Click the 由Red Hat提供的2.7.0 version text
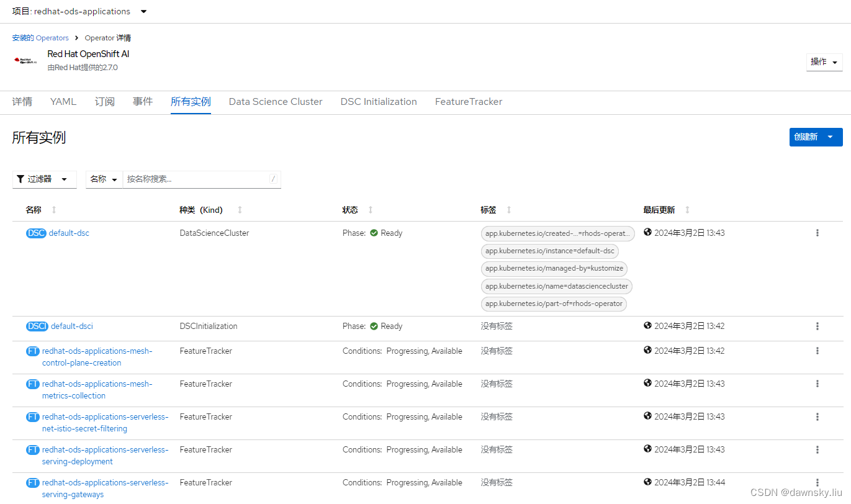The height and width of the screenshot is (504, 851). pos(83,68)
